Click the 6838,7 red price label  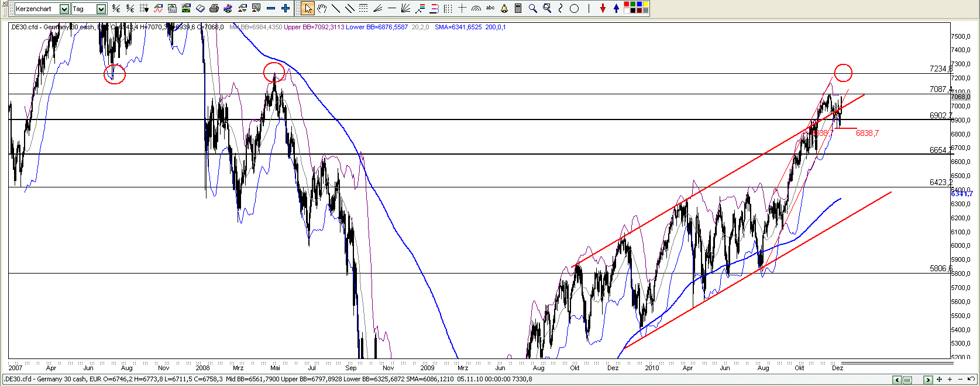(867, 133)
